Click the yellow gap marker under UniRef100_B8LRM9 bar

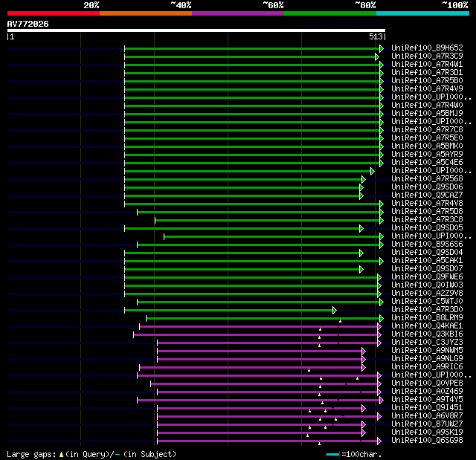point(341,321)
